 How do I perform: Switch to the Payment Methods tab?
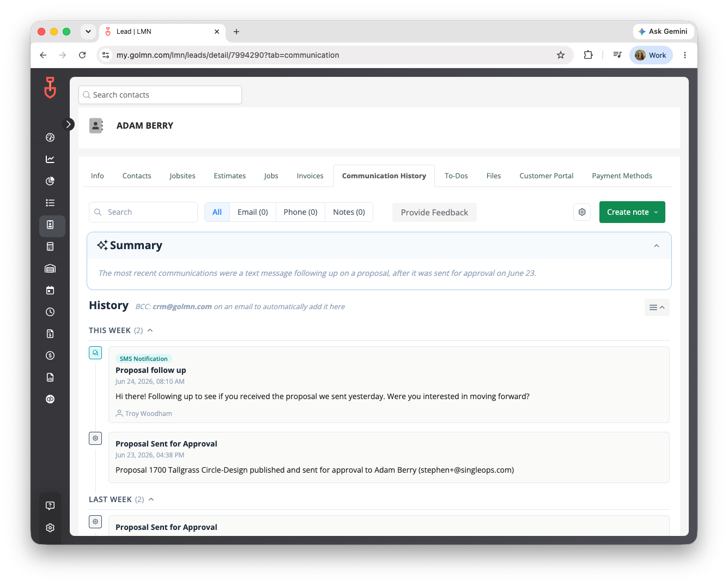tap(622, 176)
